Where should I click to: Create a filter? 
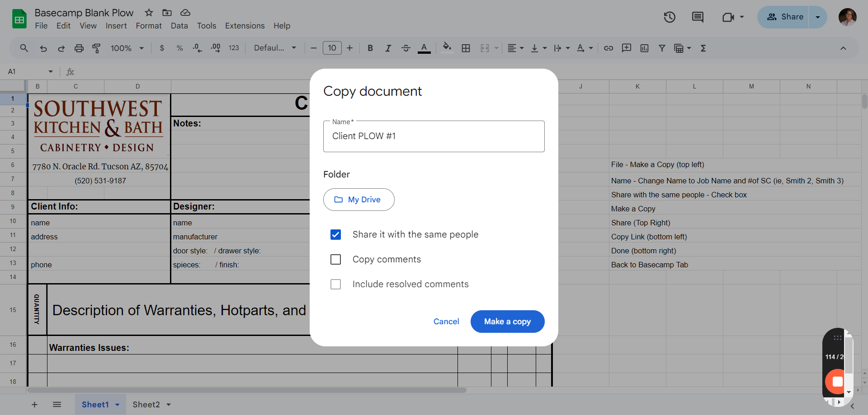[x=662, y=48]
